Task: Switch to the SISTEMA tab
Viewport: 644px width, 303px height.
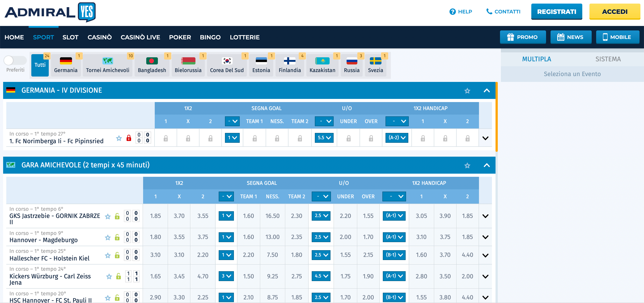Action: point(608,59)
